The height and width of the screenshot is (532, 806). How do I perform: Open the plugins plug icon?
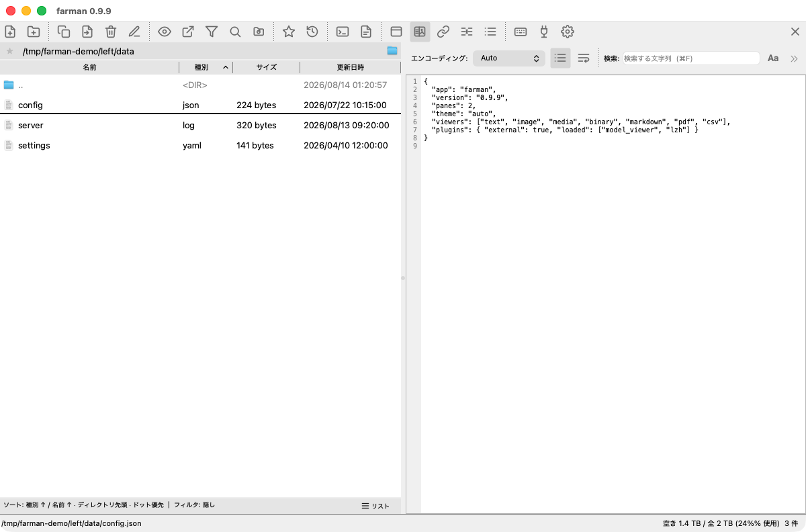544,32
